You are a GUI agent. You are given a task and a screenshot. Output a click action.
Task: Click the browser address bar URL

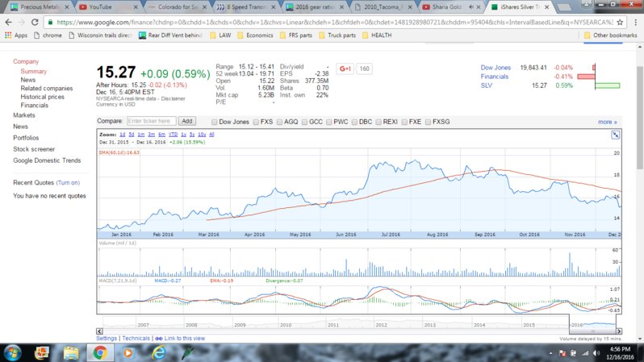(334, 22)
